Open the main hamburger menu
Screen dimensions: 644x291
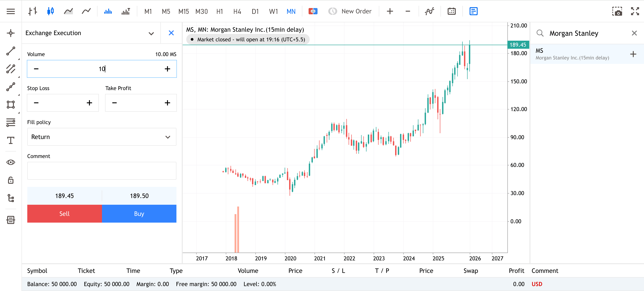click(11, 11)
